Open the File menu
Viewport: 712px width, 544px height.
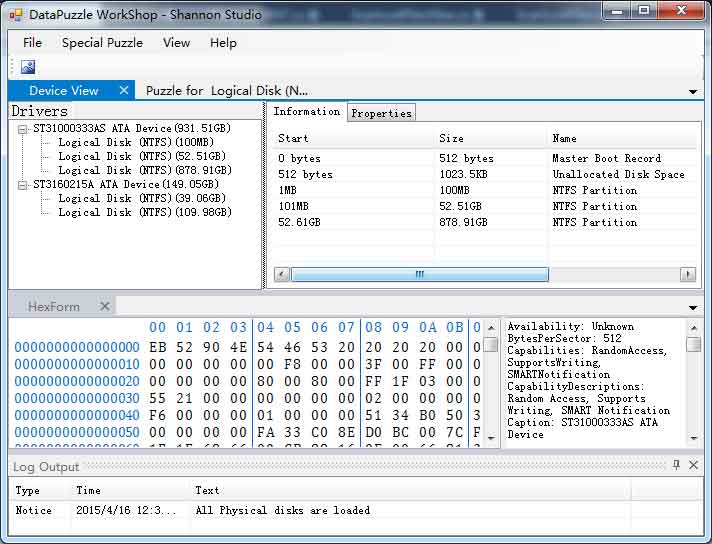(x=32, y=42)
